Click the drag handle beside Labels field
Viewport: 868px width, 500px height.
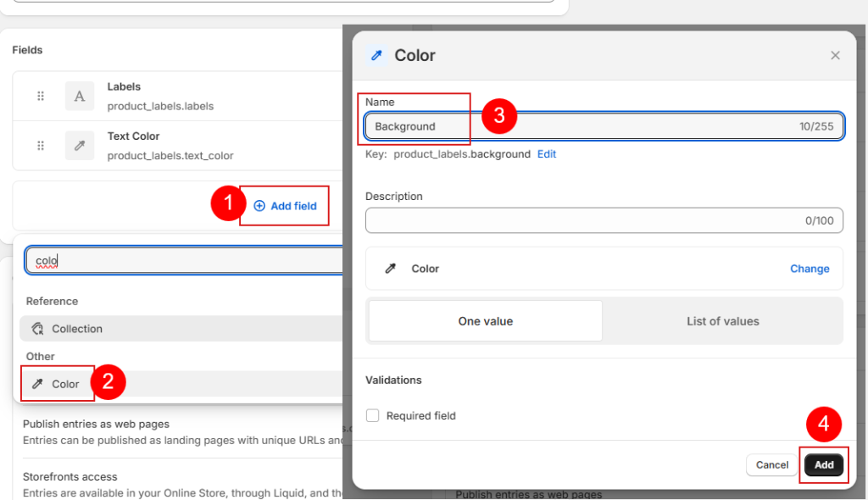coord(41,97)
